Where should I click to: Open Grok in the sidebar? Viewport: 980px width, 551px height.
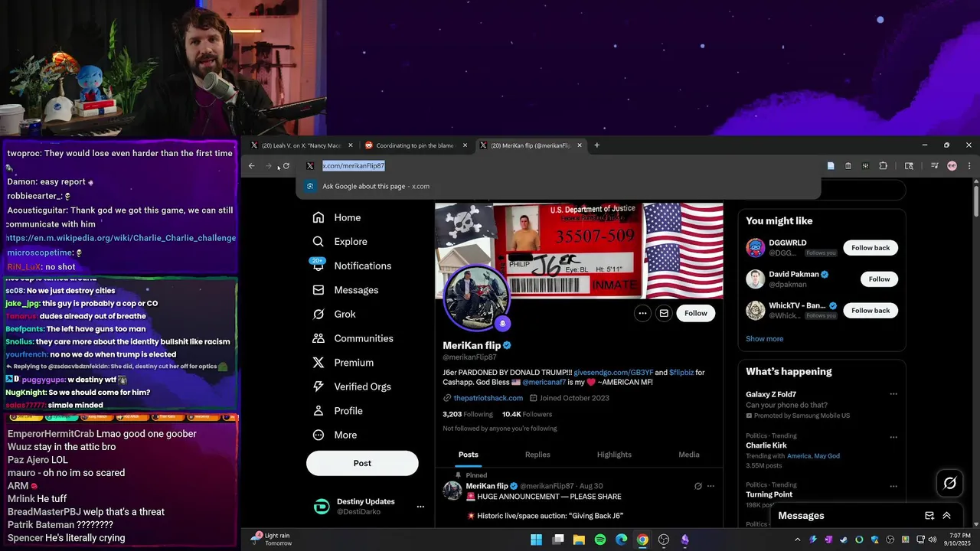(334, 314)
